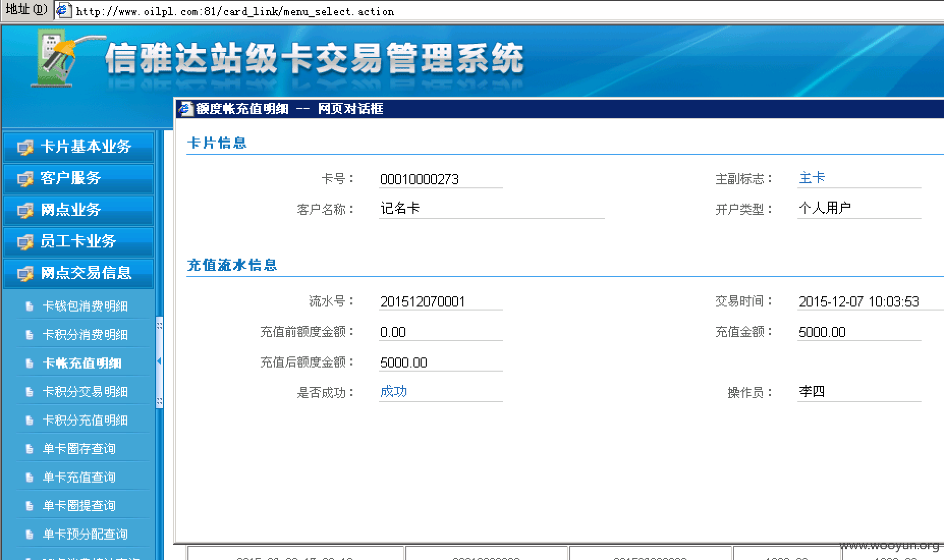Open 卡积分消费明细 from the sidebar
This screenshot has width=944, height=560.
[x=85, y=335]
